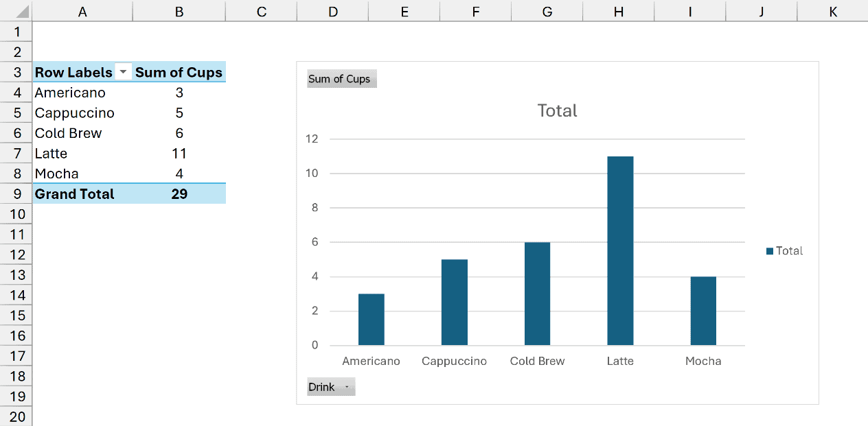Select column A header
The width and height of the screenshot is (868, 426).
tap(82, 11)
